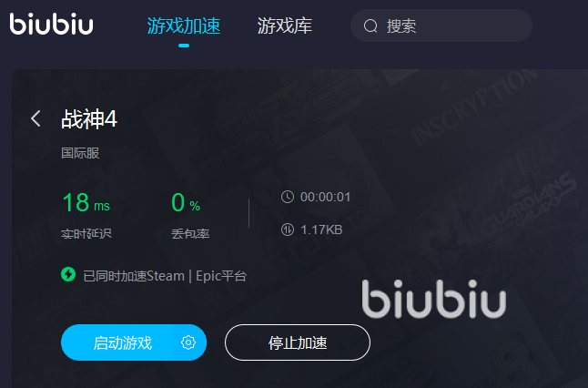Click the large biubiu watermark logo
Viewport: 588px width, 388px height.
[x=434, y=299]
